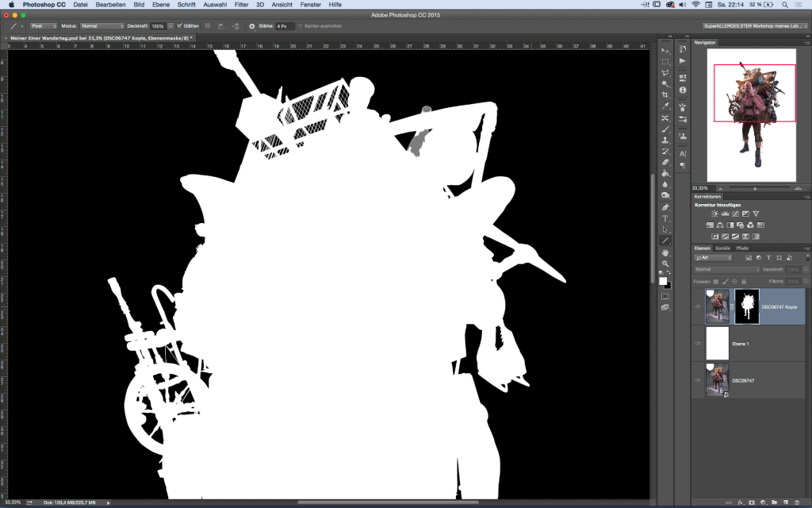This screenshot has height=508, width=812.
Task: Select the Zoom tool in toolbox
Action: [x=665, y=264]
